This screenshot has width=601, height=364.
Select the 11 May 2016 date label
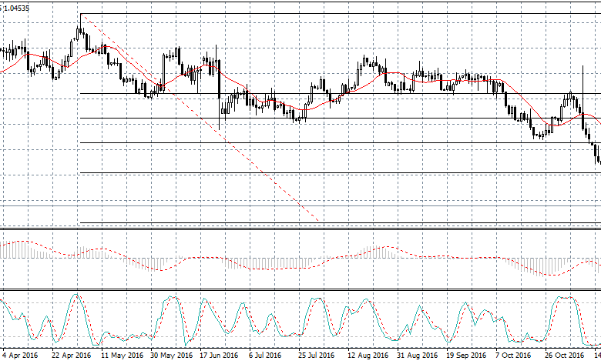pyautogui.click(x=119, y=356)
